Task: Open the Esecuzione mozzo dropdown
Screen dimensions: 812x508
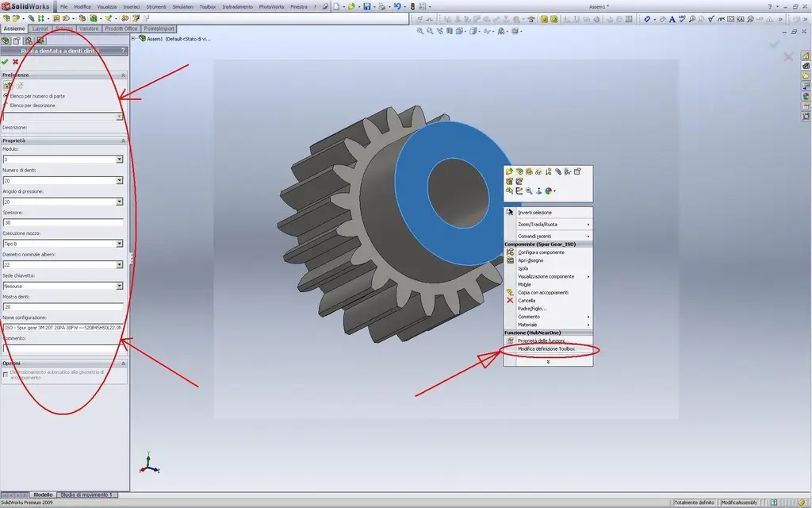Action: (120, 244)
